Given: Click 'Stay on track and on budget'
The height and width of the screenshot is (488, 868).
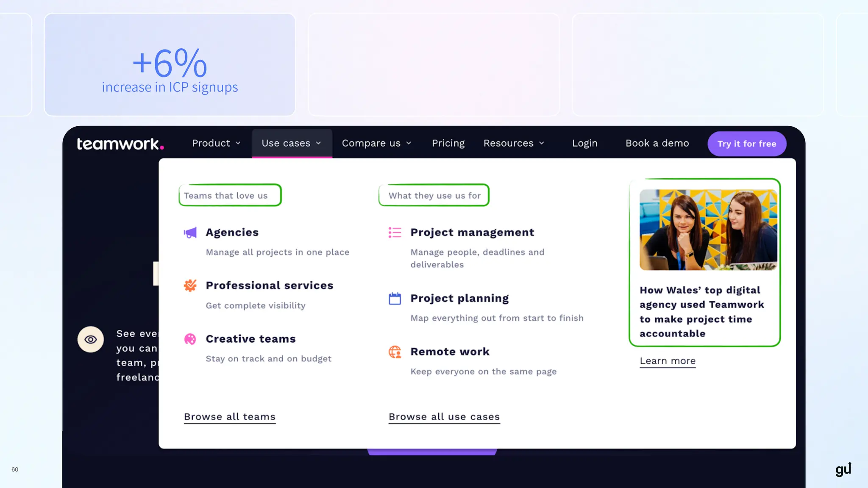Looking at the screenshot, I should pos(269,358).
